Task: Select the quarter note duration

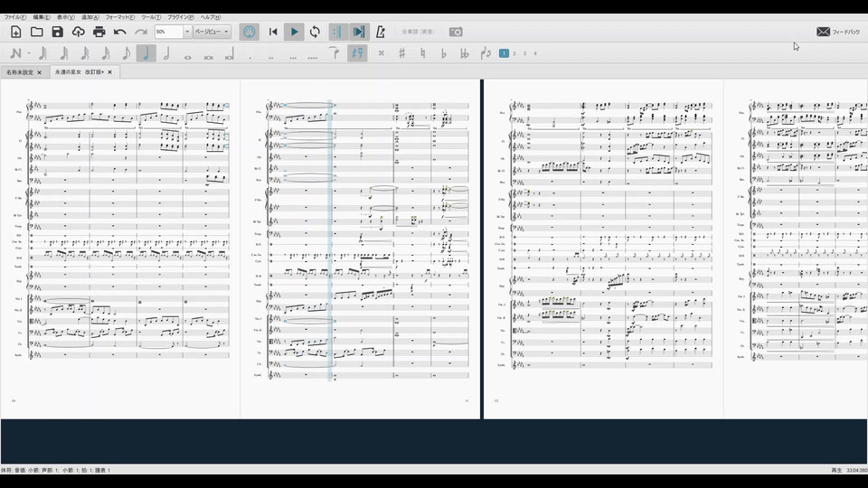Action: click(146, 53)
